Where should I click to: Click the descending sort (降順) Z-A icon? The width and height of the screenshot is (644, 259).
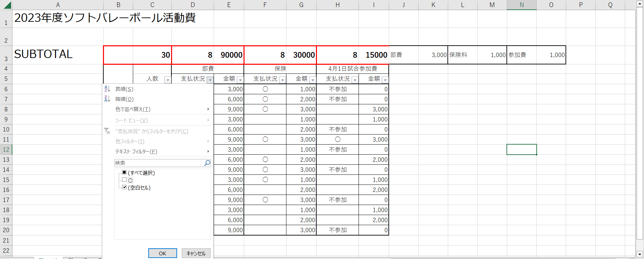(x=107, y=99)
